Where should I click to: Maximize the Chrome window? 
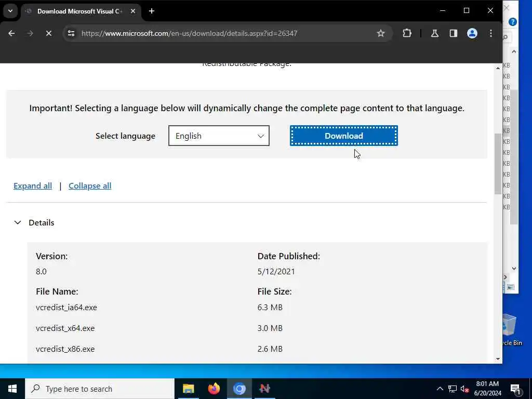(467, 11)
